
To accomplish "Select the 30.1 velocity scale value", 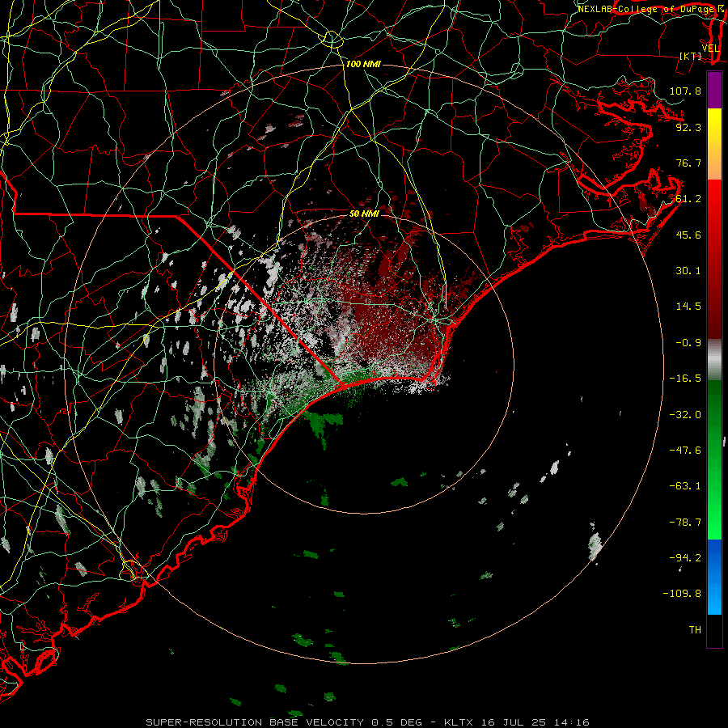I will (688, 271).
